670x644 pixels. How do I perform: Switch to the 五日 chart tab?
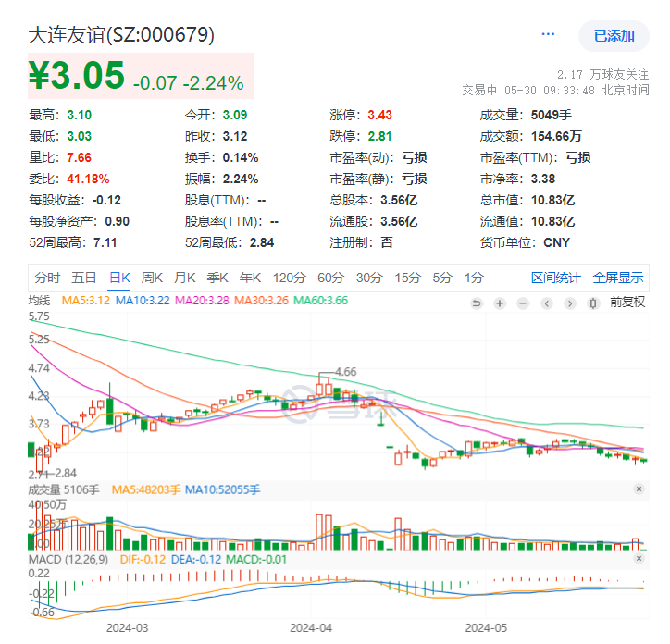[83, 278]
